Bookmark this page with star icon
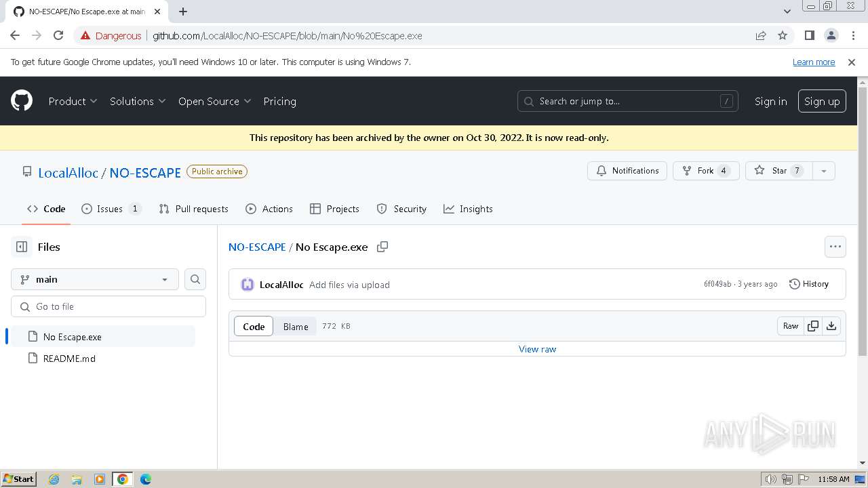Screen dimensions: 868x488 783,36
